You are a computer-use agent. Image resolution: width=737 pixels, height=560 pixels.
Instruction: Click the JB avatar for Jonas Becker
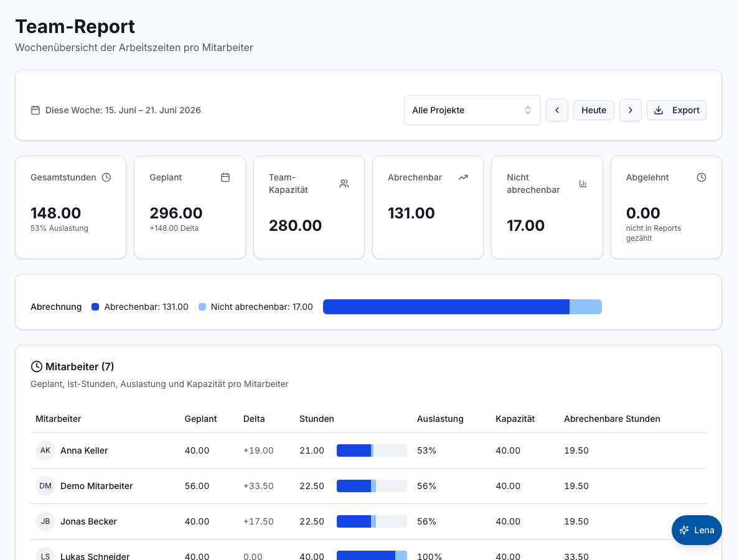(45, 521)
